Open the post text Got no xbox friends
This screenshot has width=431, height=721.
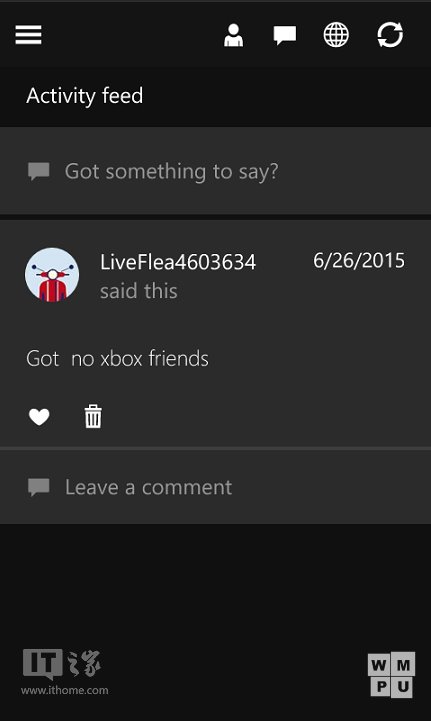(117, 359)
